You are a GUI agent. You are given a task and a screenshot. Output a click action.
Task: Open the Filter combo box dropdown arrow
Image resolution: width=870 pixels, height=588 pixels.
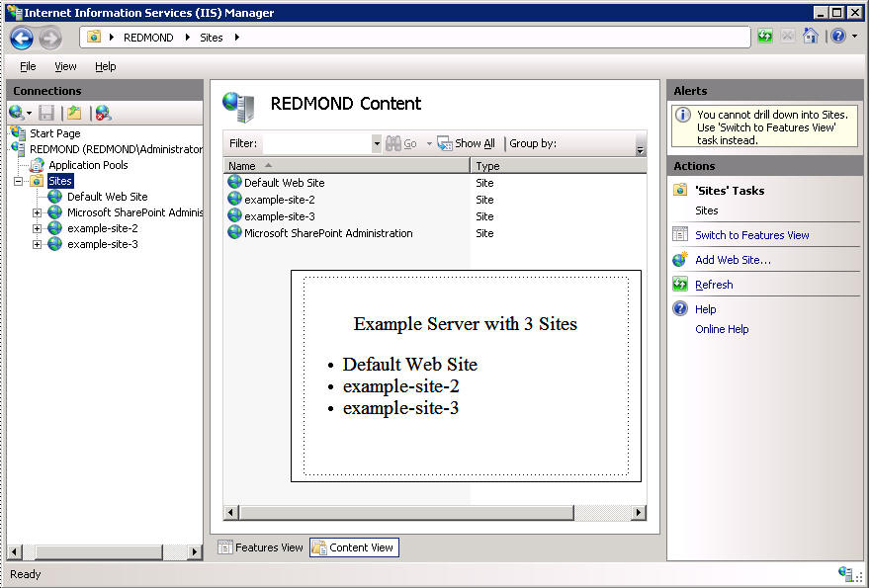pos(377,144)
